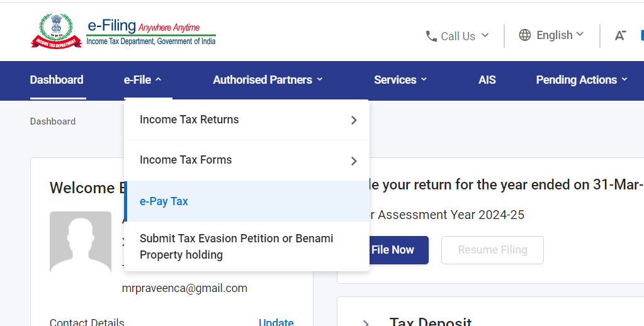
Task: Go to the Dashboard tab
Action: click(57, 80)
